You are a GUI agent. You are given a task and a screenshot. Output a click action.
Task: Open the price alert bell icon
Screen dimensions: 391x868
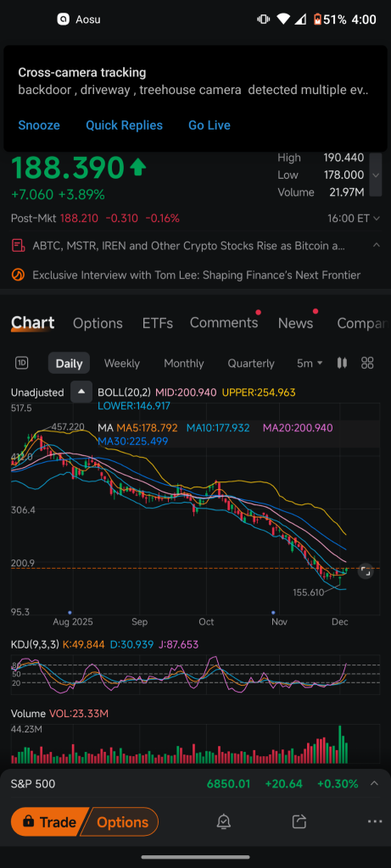[x=224, y=821]
